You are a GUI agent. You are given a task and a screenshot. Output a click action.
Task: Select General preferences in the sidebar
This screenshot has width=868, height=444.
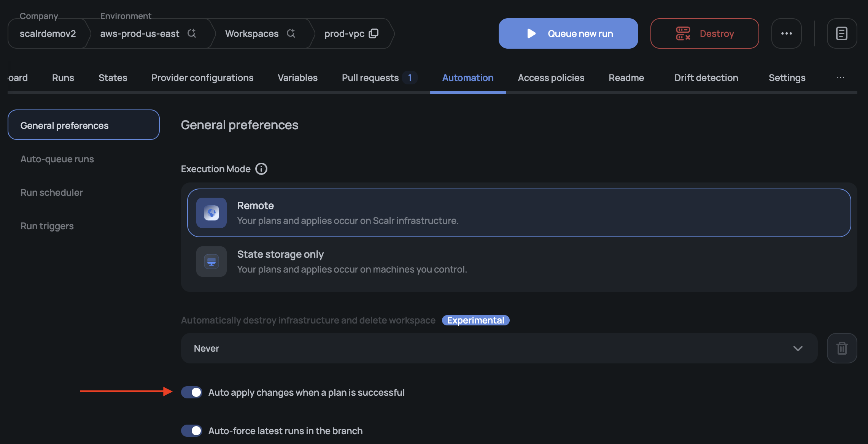[x=84, y=125]
